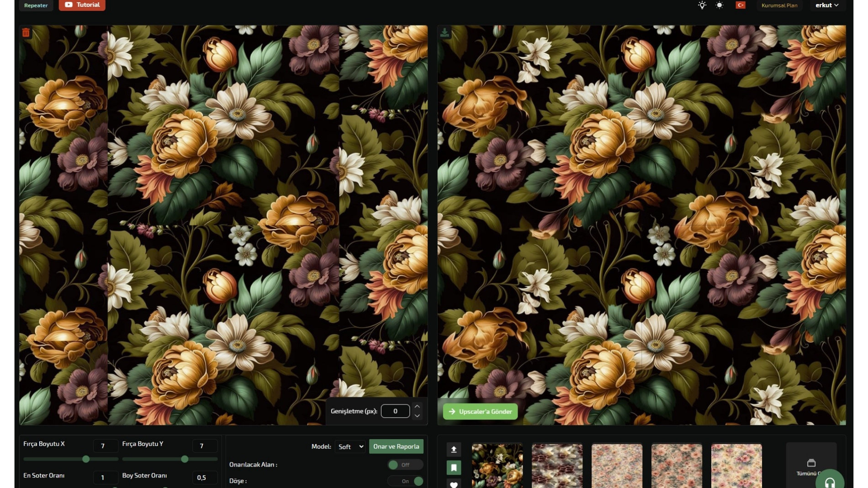Expand the erkut user menu
The width and height of the screenshot is (868, 488).
[827, 5]
